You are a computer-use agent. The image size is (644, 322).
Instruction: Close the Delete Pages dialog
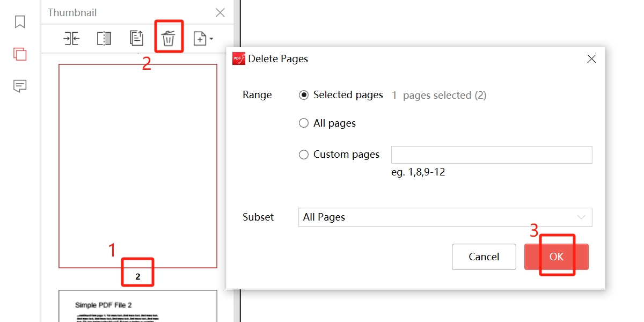tap(591, 59)
